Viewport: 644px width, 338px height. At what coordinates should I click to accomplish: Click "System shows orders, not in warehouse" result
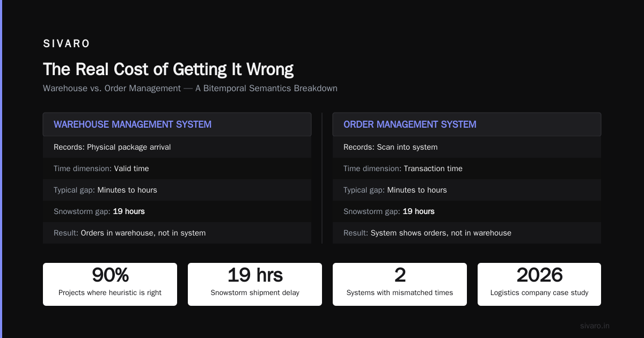coord(441,233)
